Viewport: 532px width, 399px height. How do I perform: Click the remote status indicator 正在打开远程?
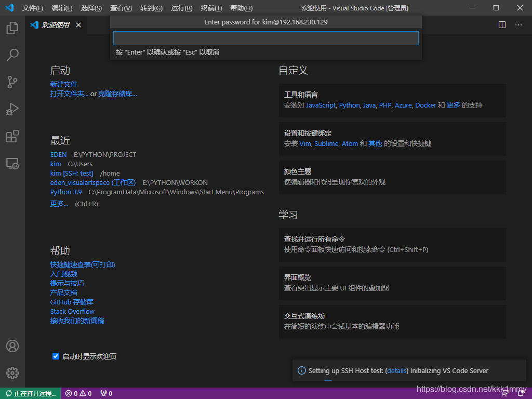coord(31,393)
